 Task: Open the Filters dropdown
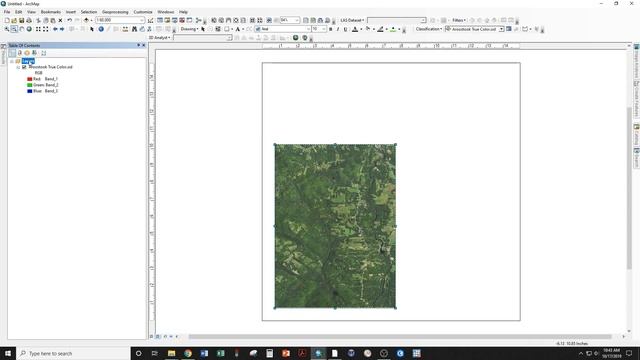point(459,20)
